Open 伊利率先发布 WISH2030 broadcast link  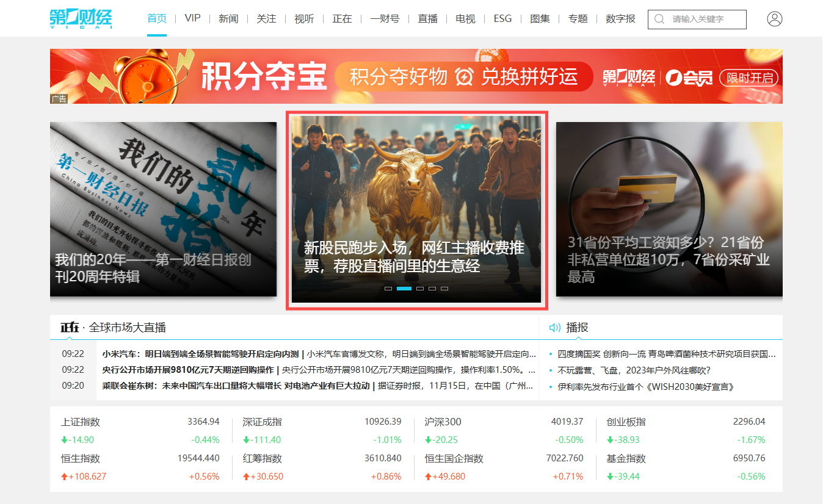click(645, 387)
